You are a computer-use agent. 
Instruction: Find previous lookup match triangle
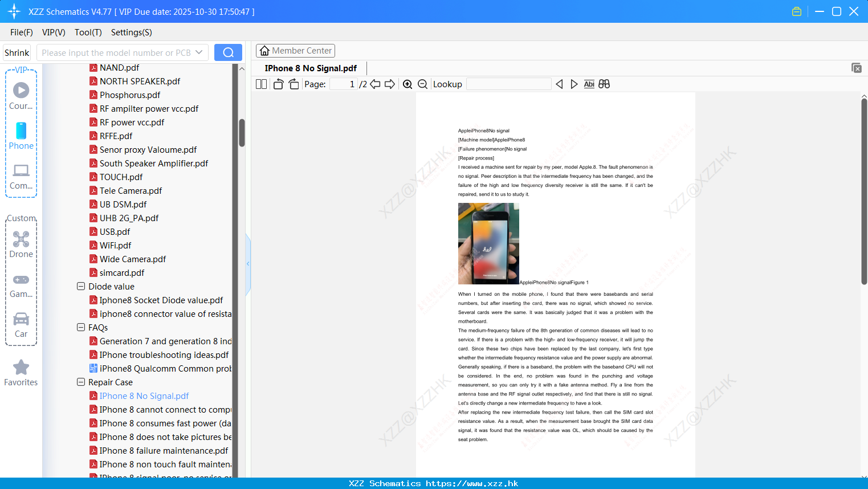[x=559, y=84]
